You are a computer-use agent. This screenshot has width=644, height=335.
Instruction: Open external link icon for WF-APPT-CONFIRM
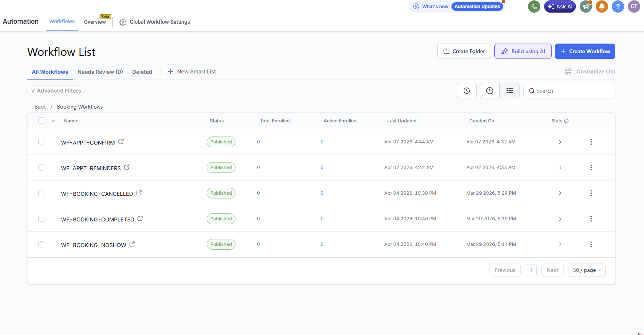coord(121,141)
